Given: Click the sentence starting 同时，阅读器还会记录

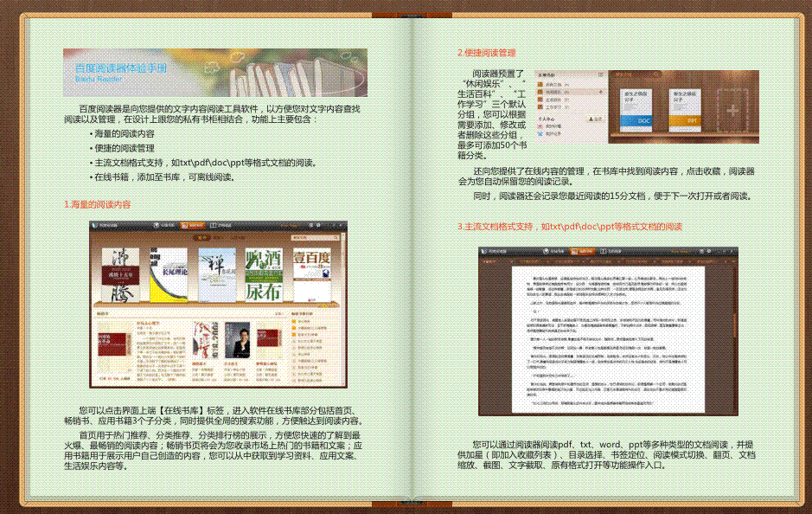Looking at the screenshot, I should tap(612, 196).
